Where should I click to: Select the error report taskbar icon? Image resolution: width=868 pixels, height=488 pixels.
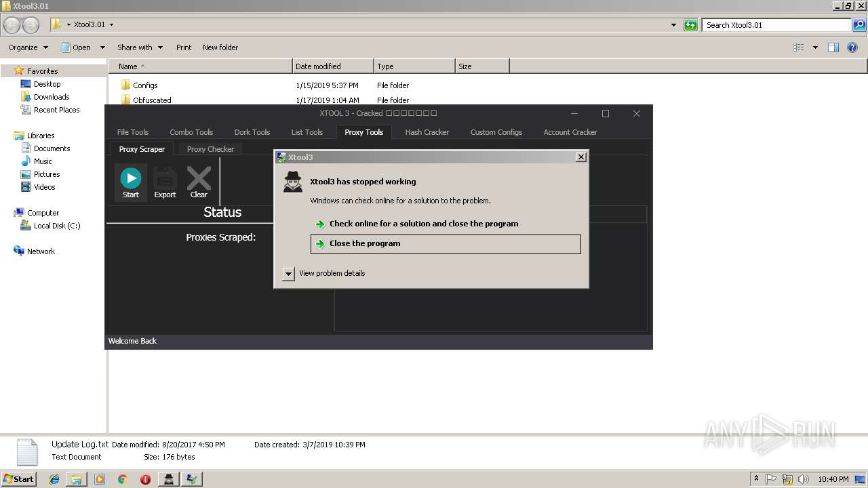(192, 479)
